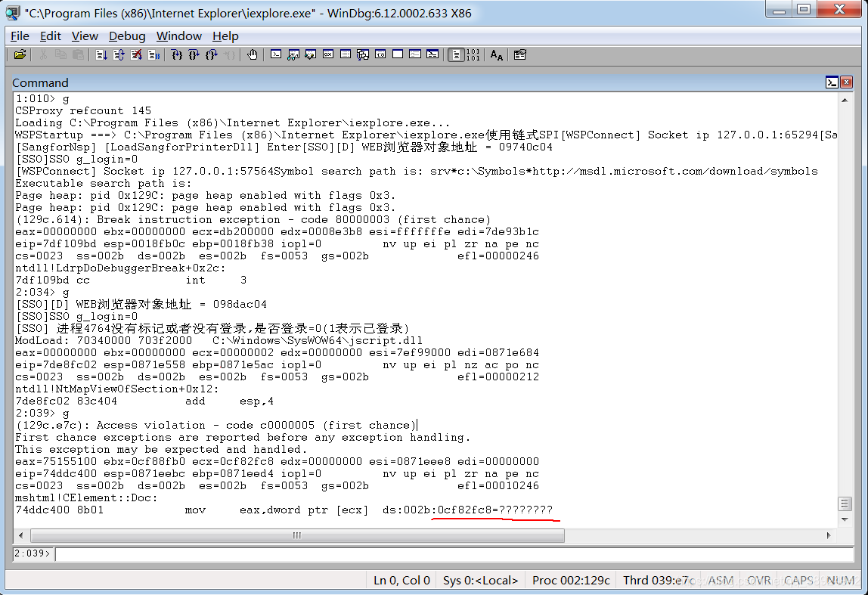Image resolution: width=868 pixels, height=595 pixels.
Task: Click the '2:039>' prompt label
Action: 32,553
